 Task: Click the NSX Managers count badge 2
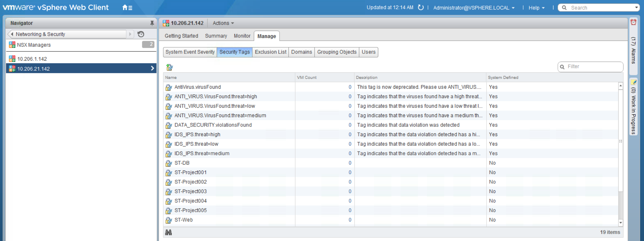click(x=148, y=45)
